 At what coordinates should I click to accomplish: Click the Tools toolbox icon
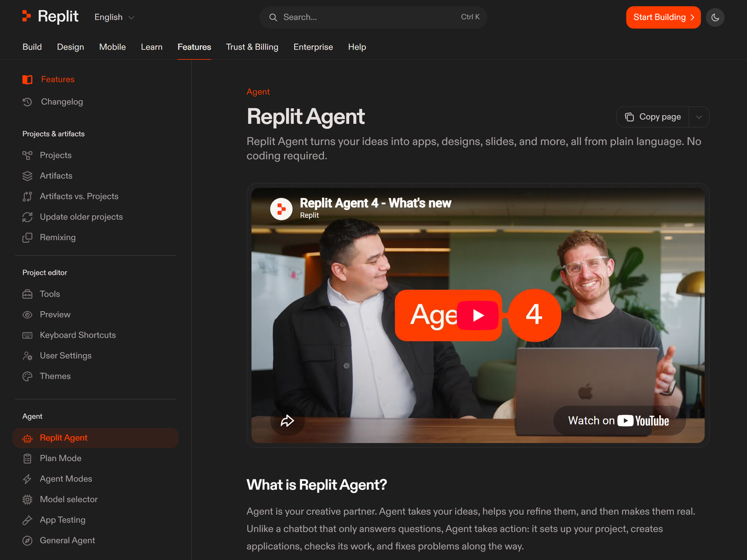(x=28, y=294)
